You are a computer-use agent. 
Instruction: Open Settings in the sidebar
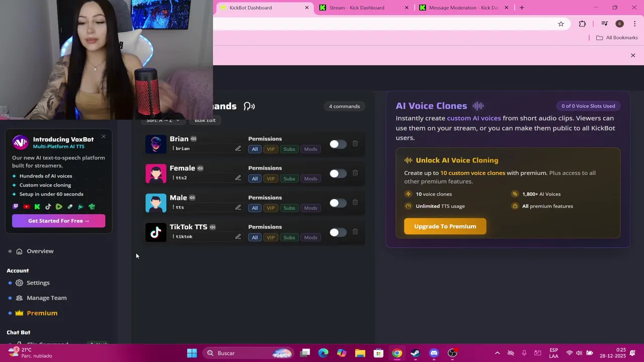coord(38,283)
